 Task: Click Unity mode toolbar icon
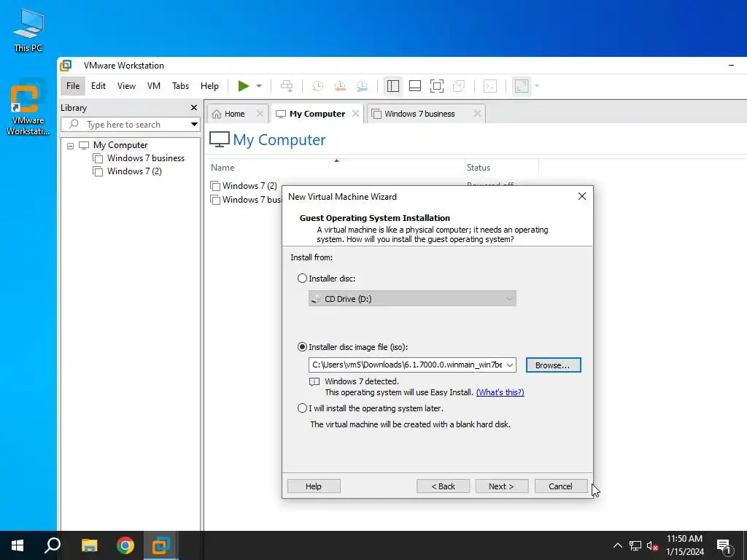pos(459,86)
